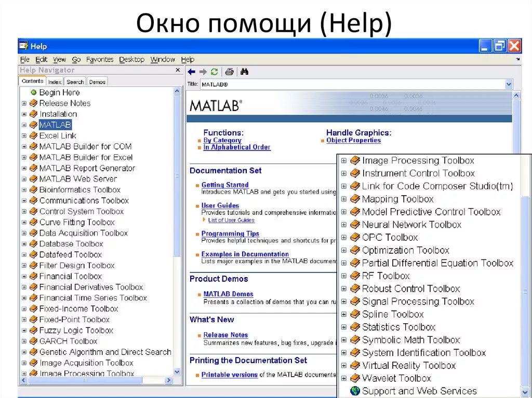Viewport: 532px width, 398px height.
Task: Click the green Begin Here bullet icon
Action: tap(33, 92)
